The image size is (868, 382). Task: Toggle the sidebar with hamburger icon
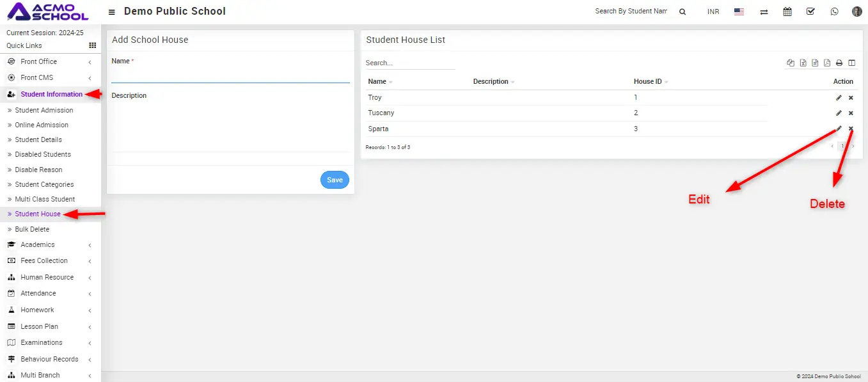coord(112,12)
